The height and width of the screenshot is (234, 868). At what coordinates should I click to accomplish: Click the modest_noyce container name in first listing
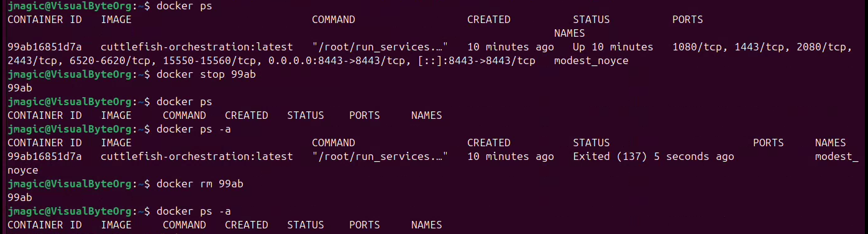[591, 61]
